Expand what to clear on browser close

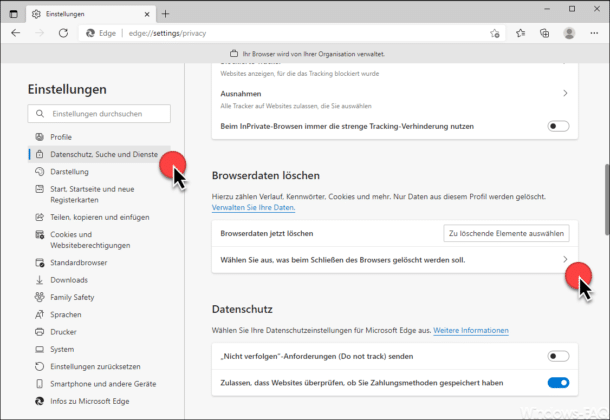tap(565, 260)
